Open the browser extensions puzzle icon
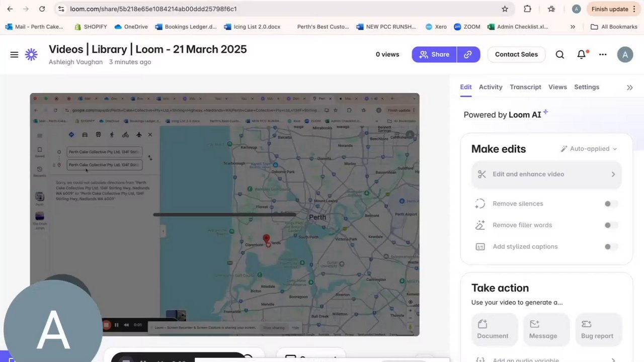This screenshot has width=644, height=362. pyautogui.click(x=527, y=9)
